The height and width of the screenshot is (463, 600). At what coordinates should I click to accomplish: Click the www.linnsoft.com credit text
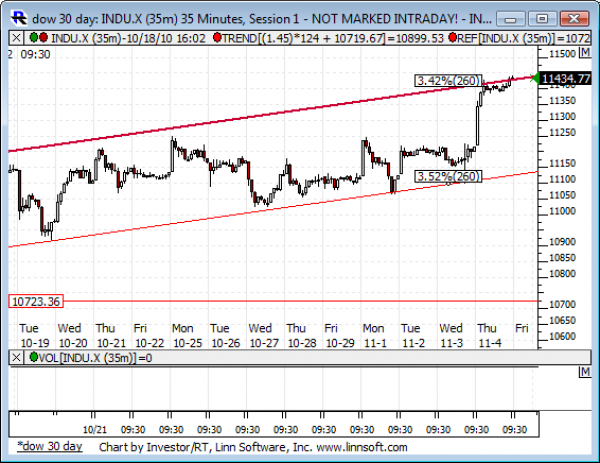362,447
